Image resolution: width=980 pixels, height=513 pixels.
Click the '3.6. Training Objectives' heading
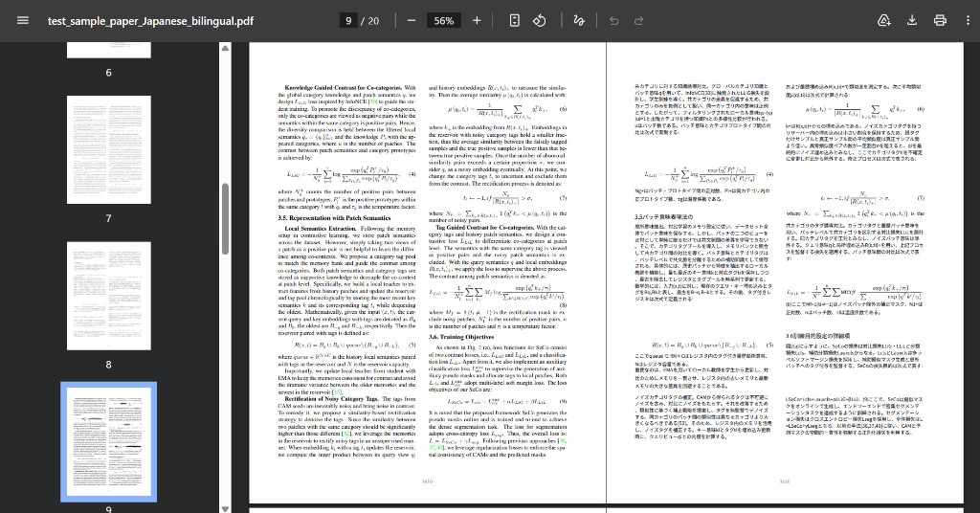click(x=461, y=337)
